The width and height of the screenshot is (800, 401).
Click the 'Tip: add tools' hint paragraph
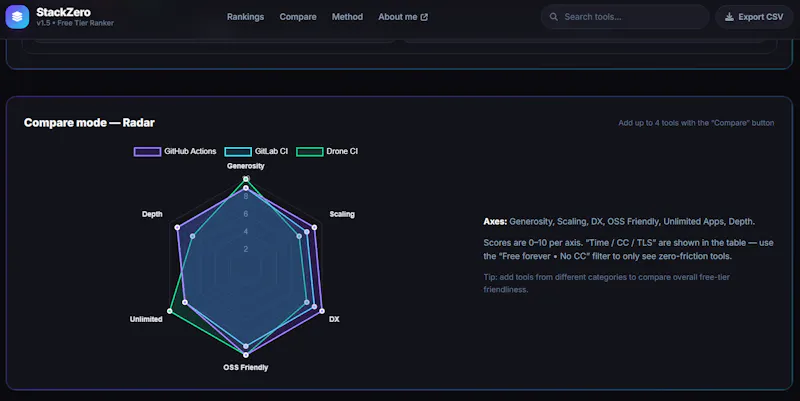click(607, 283)
